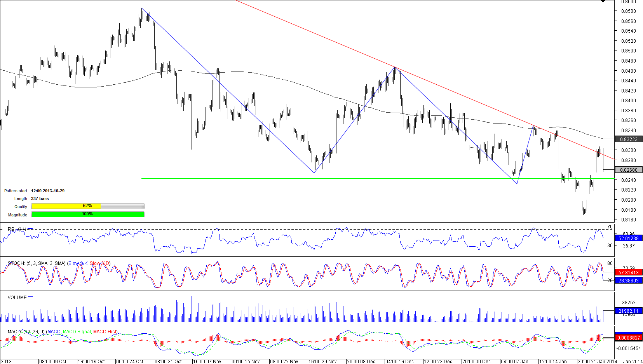Click the 20:00 08 Dec time axis label
Image resolution: width=643 pixels, height=364 pixels.
[361, 361]
